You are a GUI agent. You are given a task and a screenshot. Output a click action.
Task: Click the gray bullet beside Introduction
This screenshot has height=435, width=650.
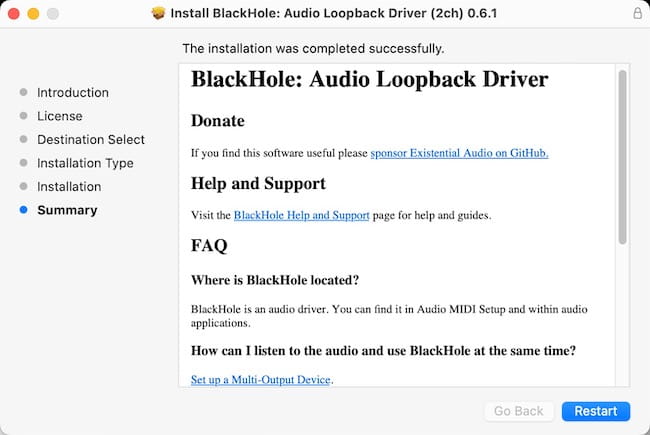click(x=23, y=92)
